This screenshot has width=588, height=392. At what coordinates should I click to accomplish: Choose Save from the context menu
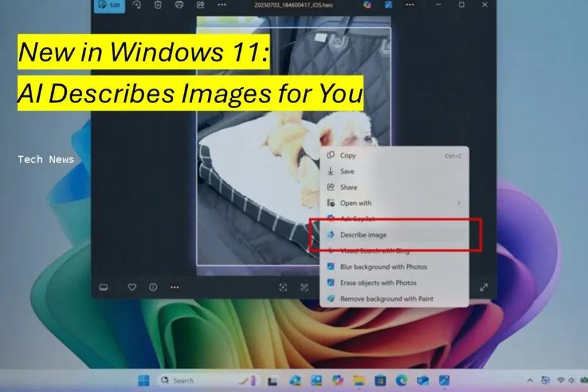coord(394,171)
